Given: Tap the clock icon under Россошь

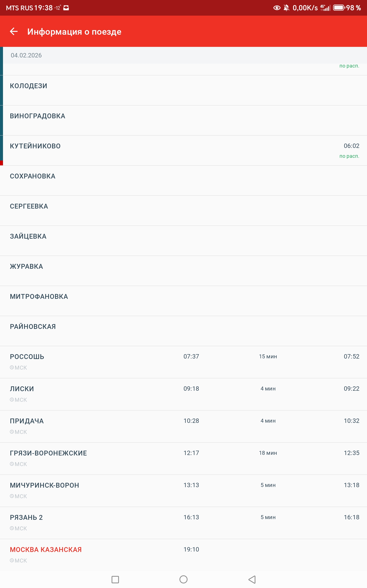Looking at the screenshot, I should [12, 367].
